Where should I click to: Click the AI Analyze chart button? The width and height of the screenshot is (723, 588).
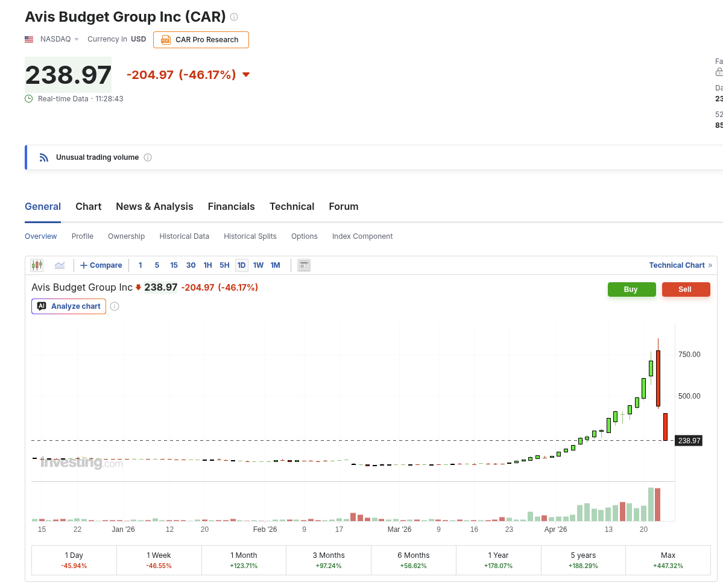69,306
